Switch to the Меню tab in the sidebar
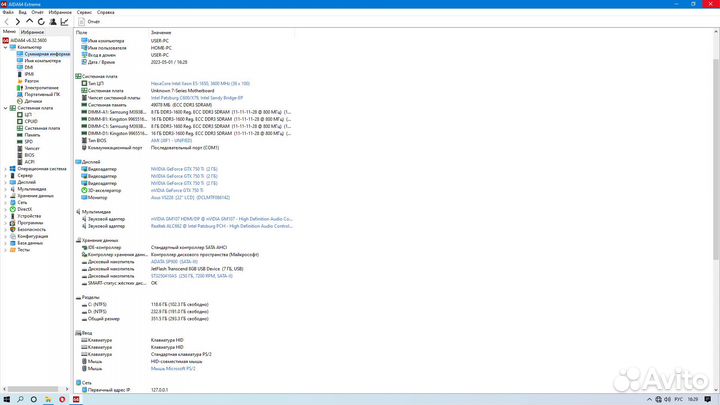 [x=9, y=32]
